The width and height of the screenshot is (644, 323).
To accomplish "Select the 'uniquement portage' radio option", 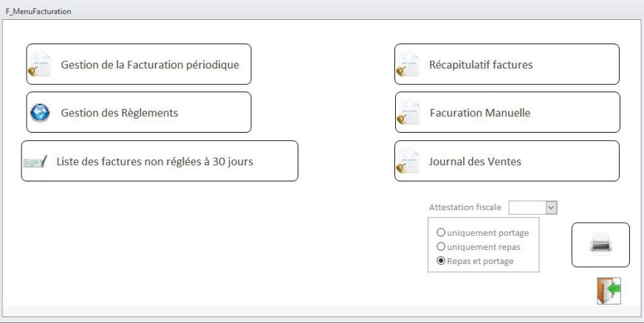I will coord(442,233).
